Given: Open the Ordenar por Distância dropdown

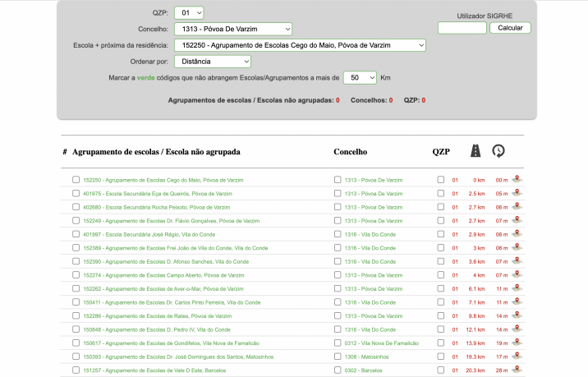Looking at the screenshot, I should pos(212,61).
